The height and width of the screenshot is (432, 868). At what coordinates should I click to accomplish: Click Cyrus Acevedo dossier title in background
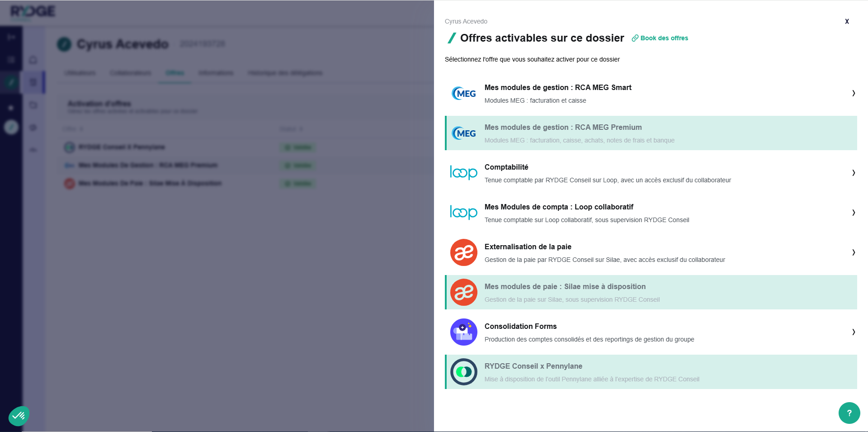(123, 44)
